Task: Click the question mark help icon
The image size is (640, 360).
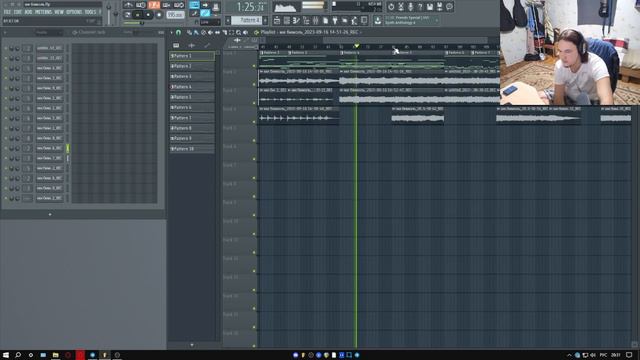Action: [x=420, y=7]
